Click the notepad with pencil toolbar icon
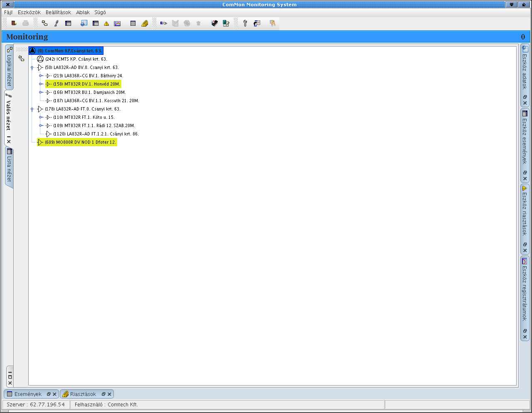The width and height of the screenshot is (532, 413). pos(226,23)
